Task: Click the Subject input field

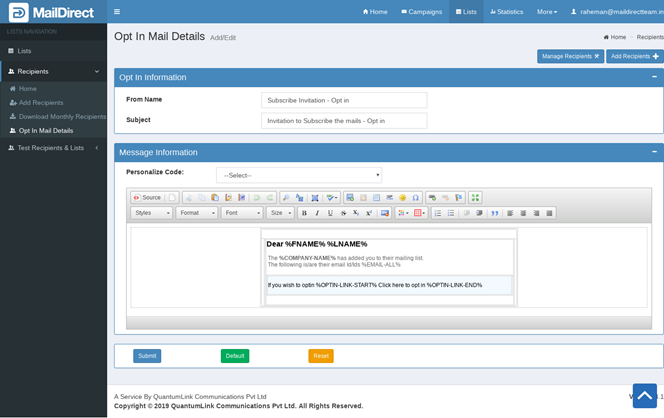Action: (344, 120)
